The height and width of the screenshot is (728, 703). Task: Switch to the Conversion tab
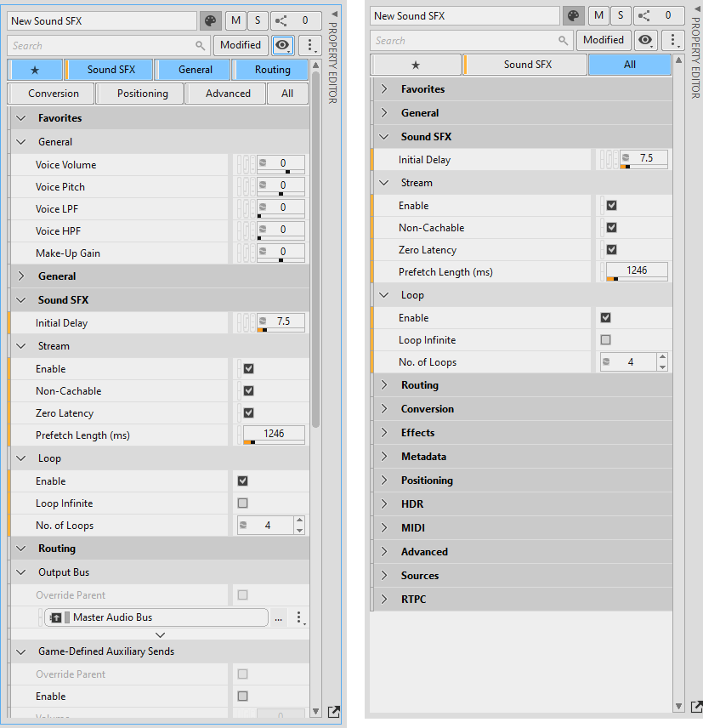pos(53,94)
